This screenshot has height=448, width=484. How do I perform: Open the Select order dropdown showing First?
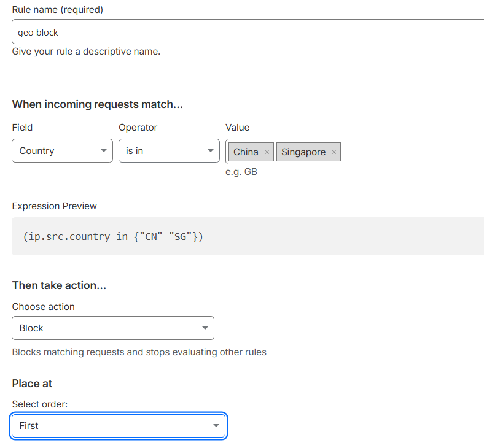(x=119, y=426)
